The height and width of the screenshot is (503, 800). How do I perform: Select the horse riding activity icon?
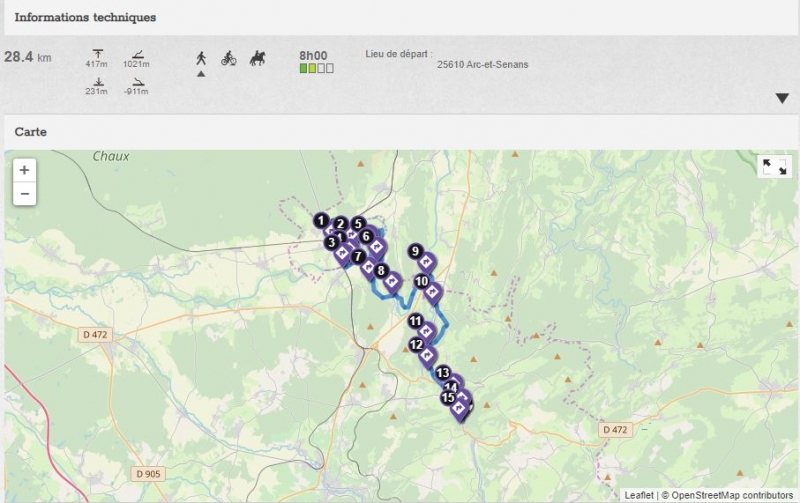click(257, 58)
